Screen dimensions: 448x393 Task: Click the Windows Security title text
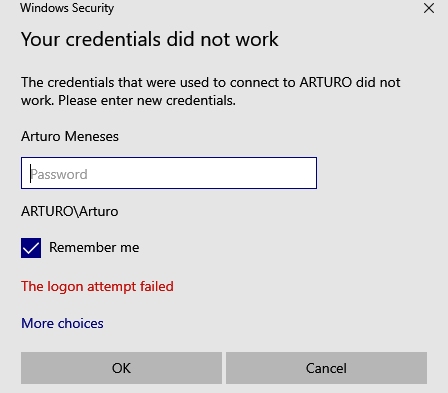coord(67,8)
